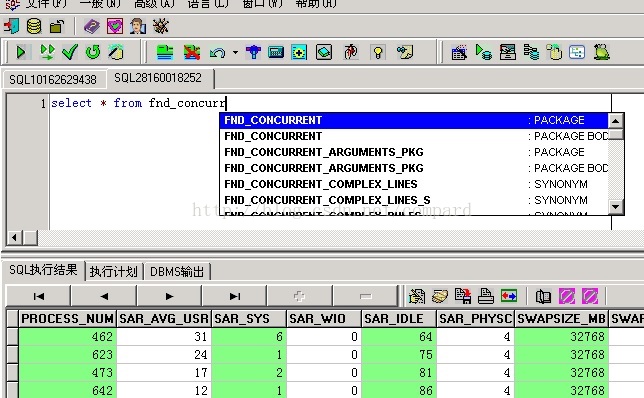Click the spider bug icon
Screen dimensions: 644x398
pyautogui.click(x=161, y=26)
